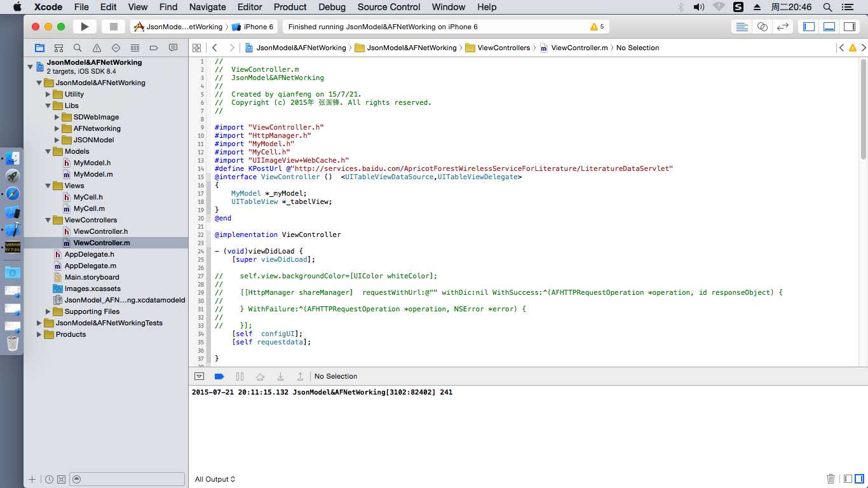This screenshot has height=488, width=868.
Task: Go forward in editor history
Action: [x=231, y=48]
